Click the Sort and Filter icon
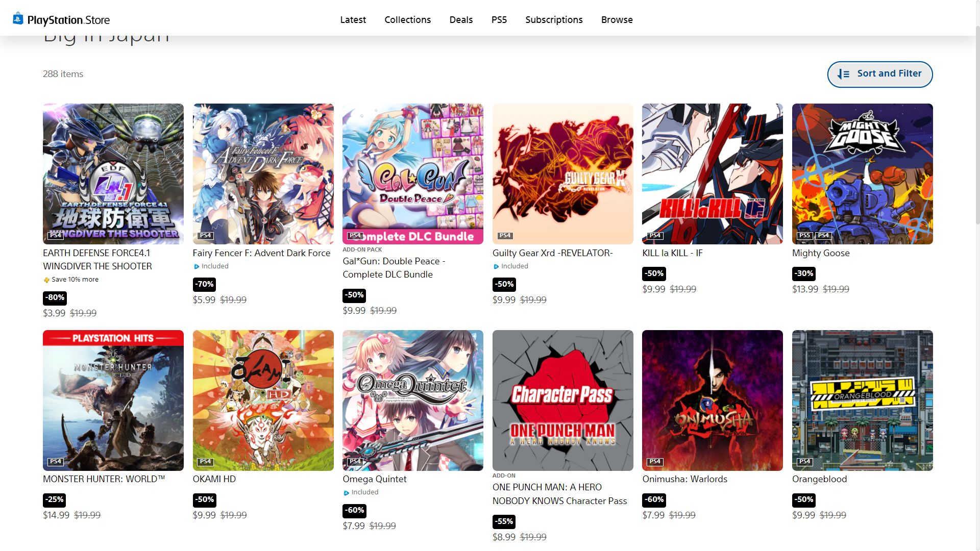The width and height of the screenshot is (980, 551). point(843,74)
